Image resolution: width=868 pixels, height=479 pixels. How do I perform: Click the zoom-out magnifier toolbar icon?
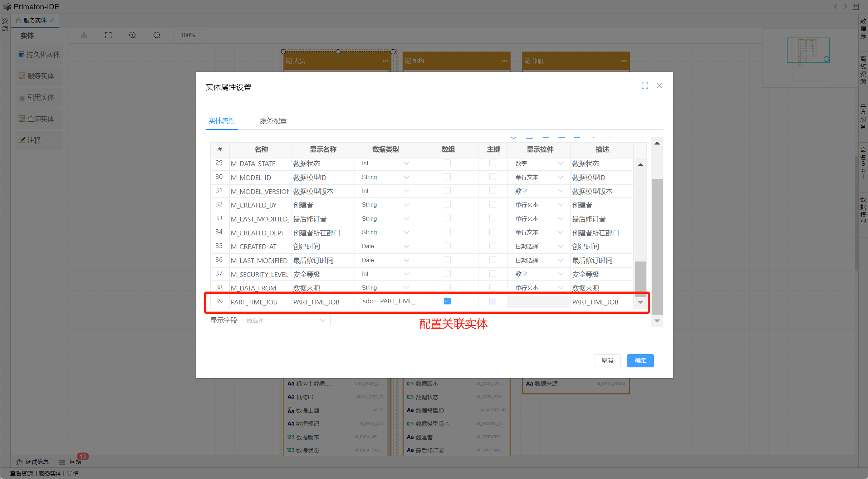(157, 35)
